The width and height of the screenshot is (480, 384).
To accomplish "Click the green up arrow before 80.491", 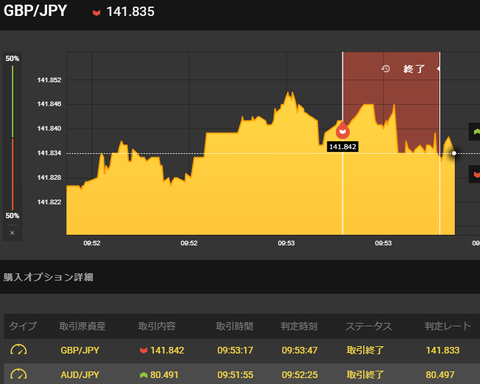I will (x=144, y=375).
